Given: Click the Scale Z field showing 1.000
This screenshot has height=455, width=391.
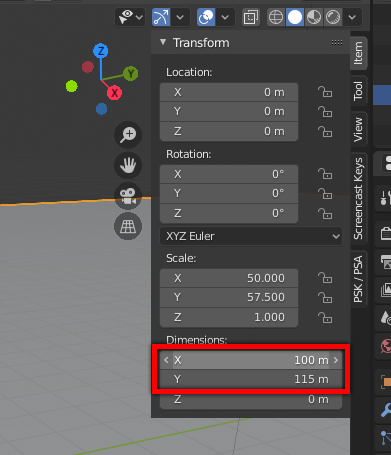Looking at the screenshot, I should [229, 317].
